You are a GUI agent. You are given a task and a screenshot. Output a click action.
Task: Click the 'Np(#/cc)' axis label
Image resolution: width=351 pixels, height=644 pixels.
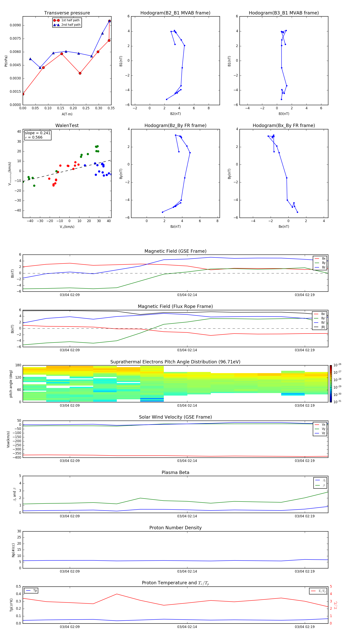pyautogui.click(x=13, y=550)
